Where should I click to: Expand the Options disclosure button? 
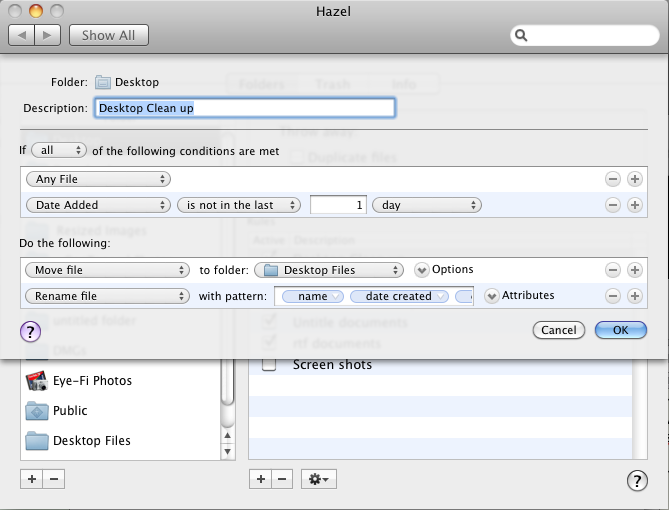(421, 270)
